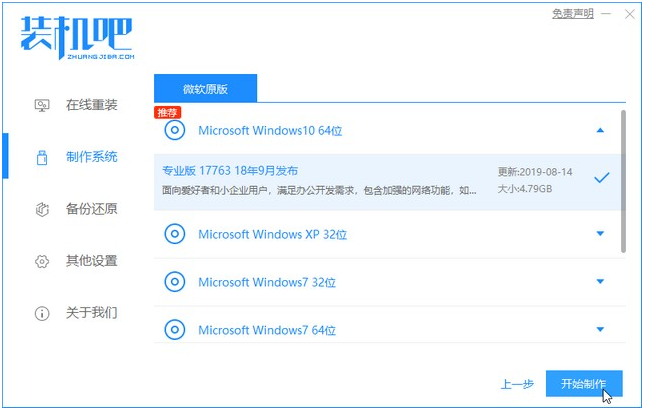The width and height of the screenshot is (645, 410).
Task: Click the system list vertical scrollbar
Action: click(x=623, y=181)
